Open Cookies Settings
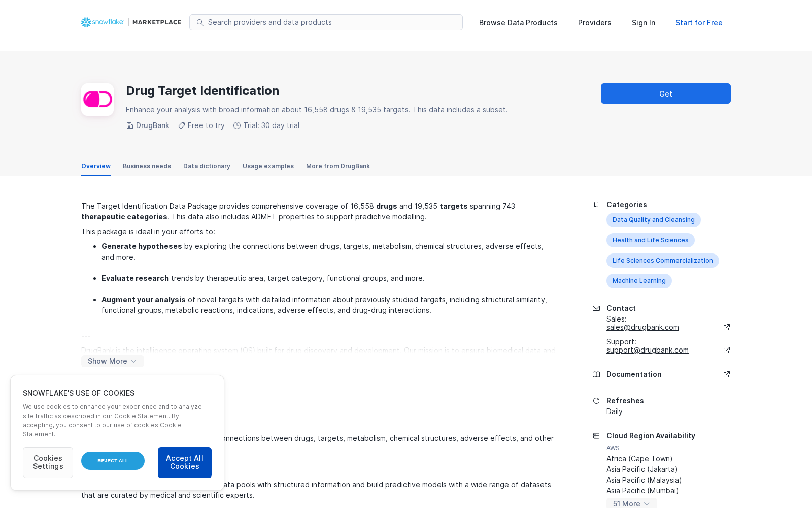Image resolution: width=812 pixels, height=508 pixels. [x=48, y=462]
